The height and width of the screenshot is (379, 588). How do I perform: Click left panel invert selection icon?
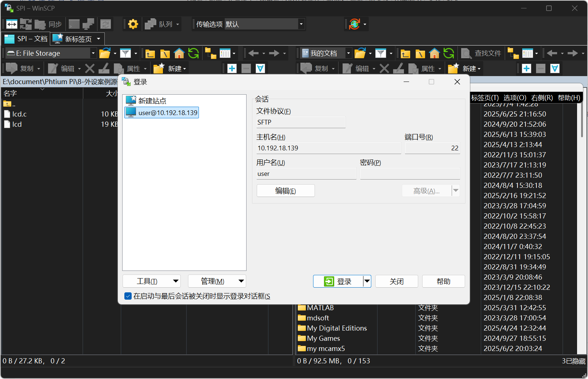(x=260, y=68)
